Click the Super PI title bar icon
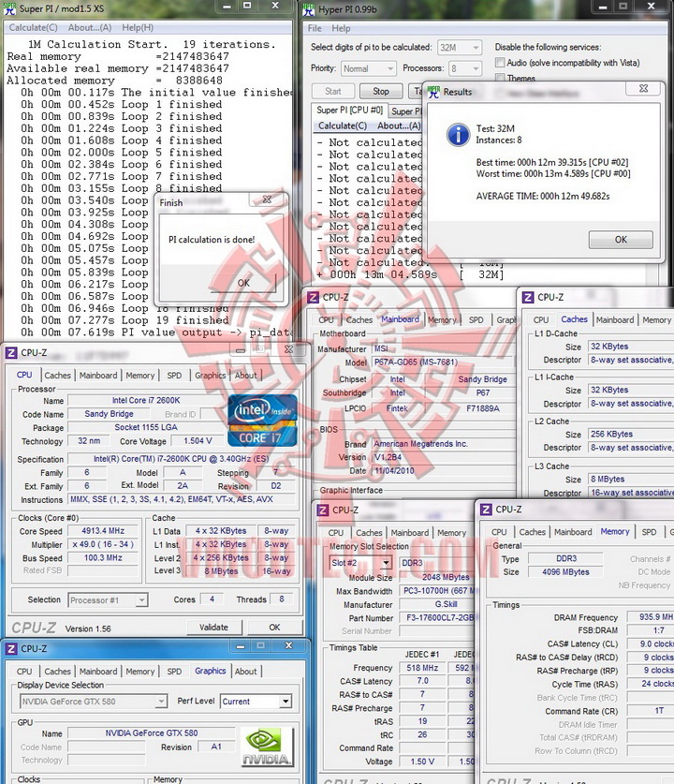This screenshot has width=674, height=784. click(x=10, y=8)
